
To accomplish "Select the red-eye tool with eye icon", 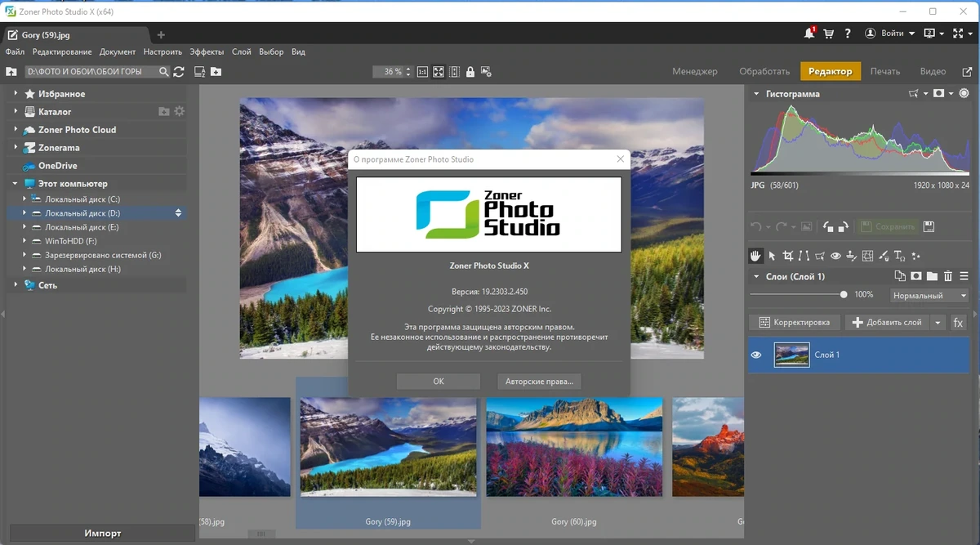I will coord(835,256).
